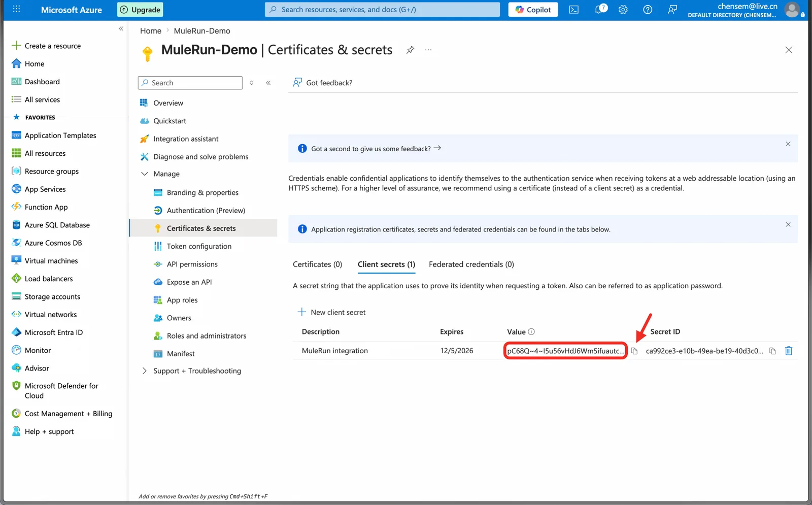This screenshot has height=505, width=812.
Task: Expand Support + Troubleshooting section
Action: [x=145, y=371]
